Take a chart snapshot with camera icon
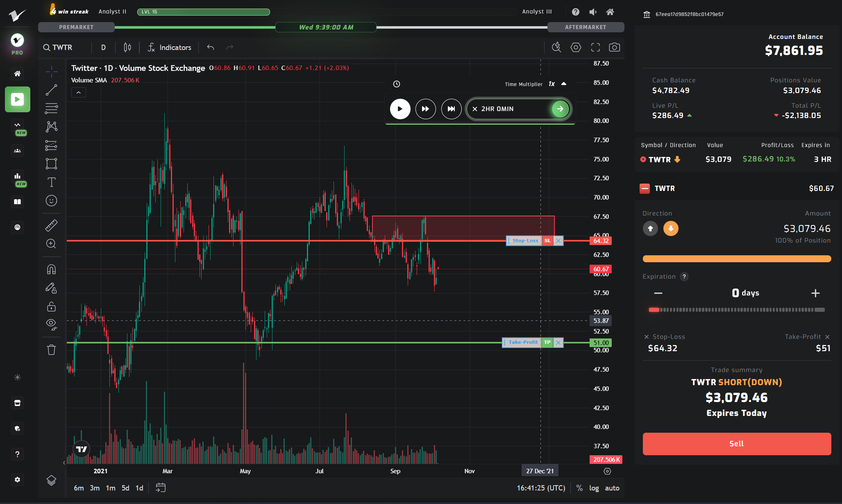This screenshot has width=842, height=504. (x=614, y=48)
